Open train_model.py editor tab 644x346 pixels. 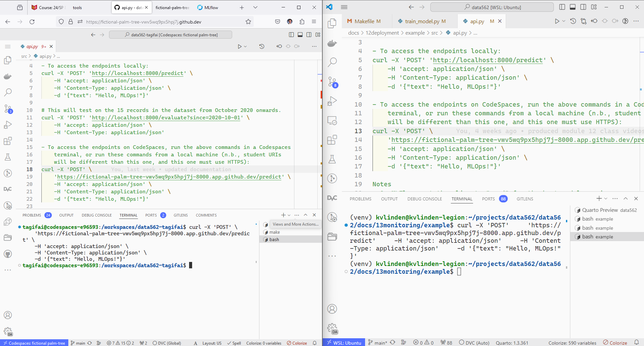click(422, 21)
